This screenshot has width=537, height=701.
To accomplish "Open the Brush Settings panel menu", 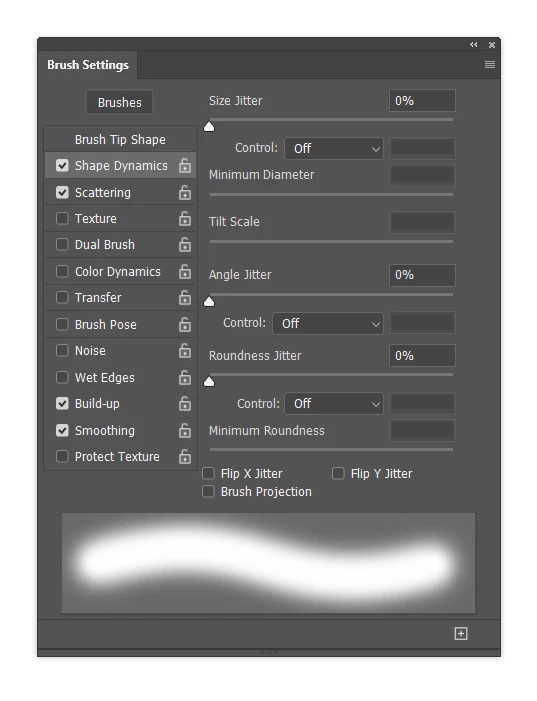I will click(490, 65).
